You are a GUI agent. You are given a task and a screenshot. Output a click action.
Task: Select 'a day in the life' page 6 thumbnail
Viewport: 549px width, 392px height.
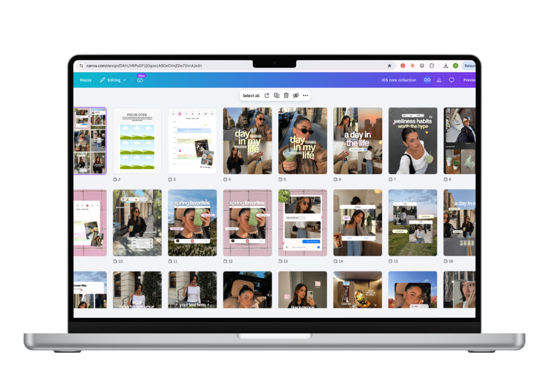[x=358, y=141]
